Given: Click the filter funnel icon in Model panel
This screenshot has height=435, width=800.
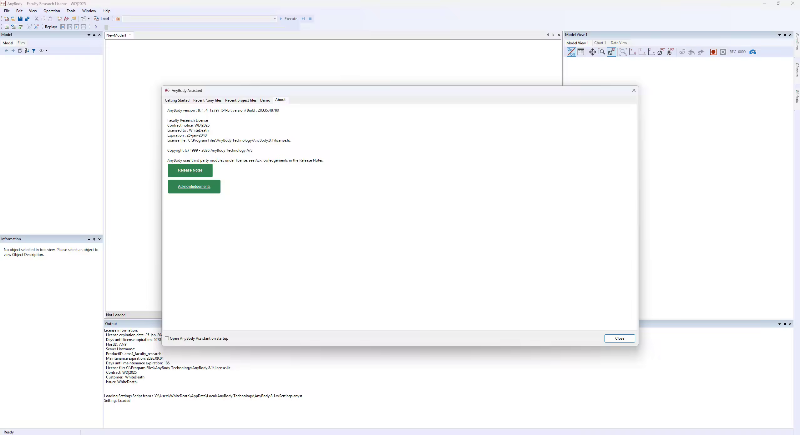Looking at the screenshot, I should 33,50.
